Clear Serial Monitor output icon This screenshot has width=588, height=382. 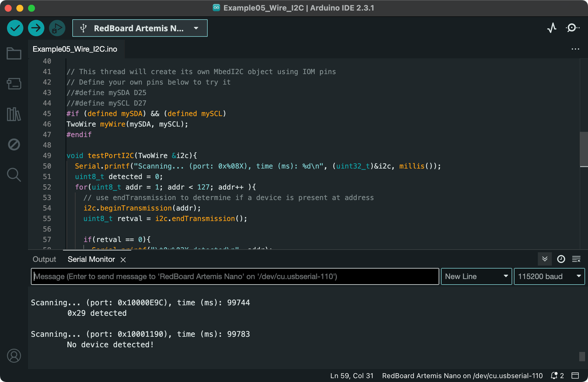click(576, 259)
